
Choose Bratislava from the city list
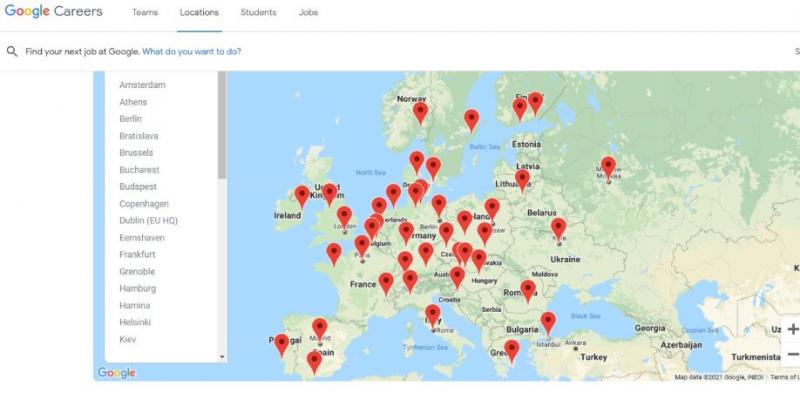coord(139,136)
